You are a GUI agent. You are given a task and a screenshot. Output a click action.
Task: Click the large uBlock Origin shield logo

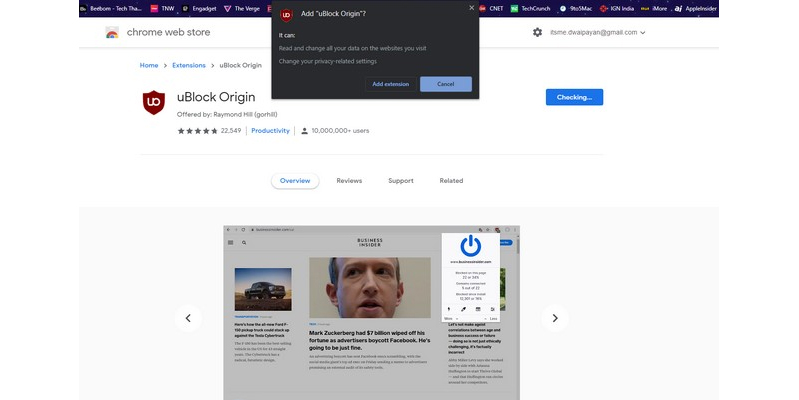click(154, 102)
